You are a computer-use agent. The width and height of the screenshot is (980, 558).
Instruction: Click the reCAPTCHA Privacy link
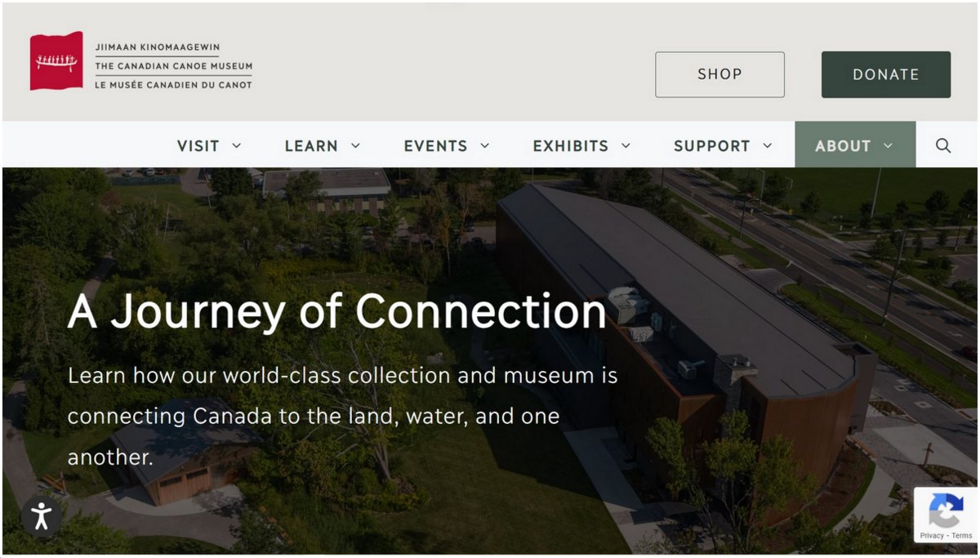pos(931,536)
